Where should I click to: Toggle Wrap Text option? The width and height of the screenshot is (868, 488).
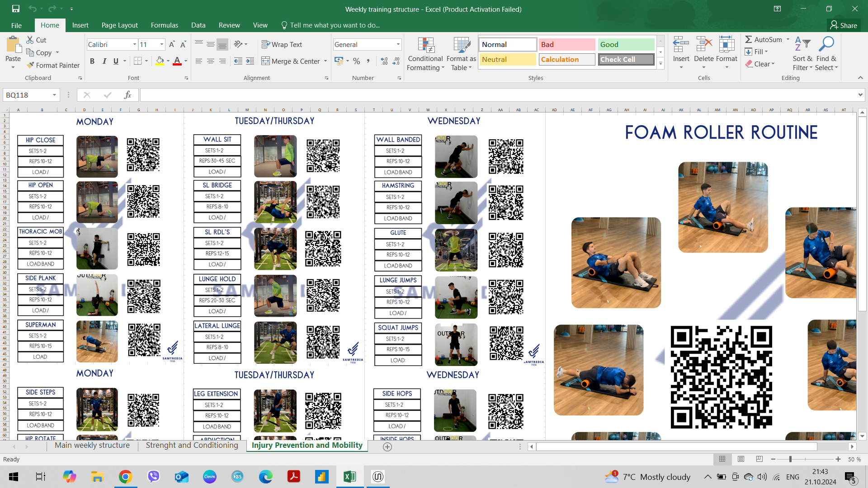click(x=282, y=44)
